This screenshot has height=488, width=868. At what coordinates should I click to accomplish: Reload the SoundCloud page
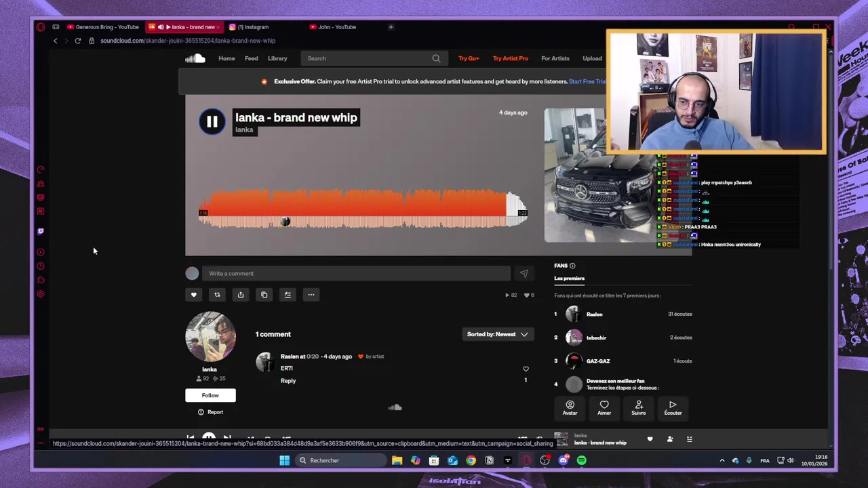(x=77, y=41)
